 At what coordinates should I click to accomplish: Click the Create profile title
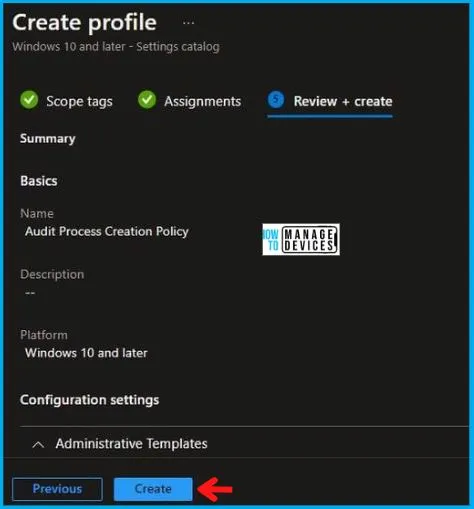[84, 23]
